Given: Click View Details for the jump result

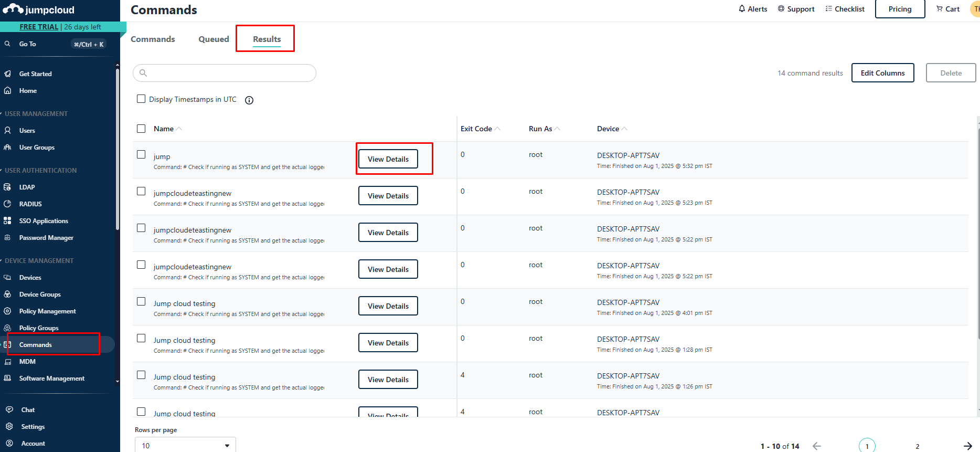Looking at the screenshot, I should click(x=388, y=159).
